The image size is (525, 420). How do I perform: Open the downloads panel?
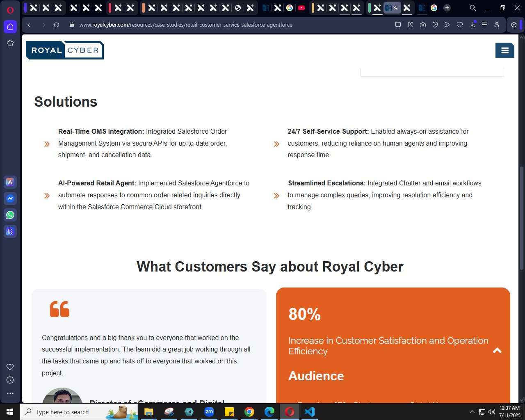tap(472, 25)
